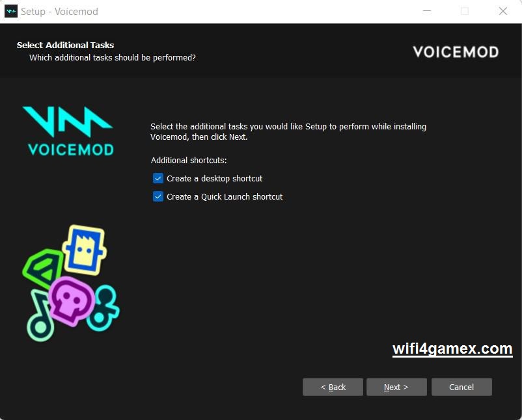Uncheck Create a desktop shortcut checkbox
Viewport: 522px width, 420px height.
pyautogui.click(x=158, y=178)
